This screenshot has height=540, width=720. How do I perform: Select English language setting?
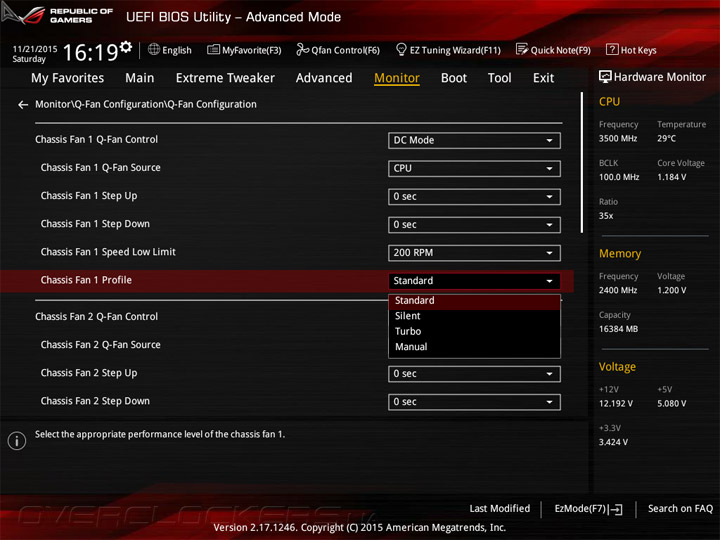[x=177, y=50]
